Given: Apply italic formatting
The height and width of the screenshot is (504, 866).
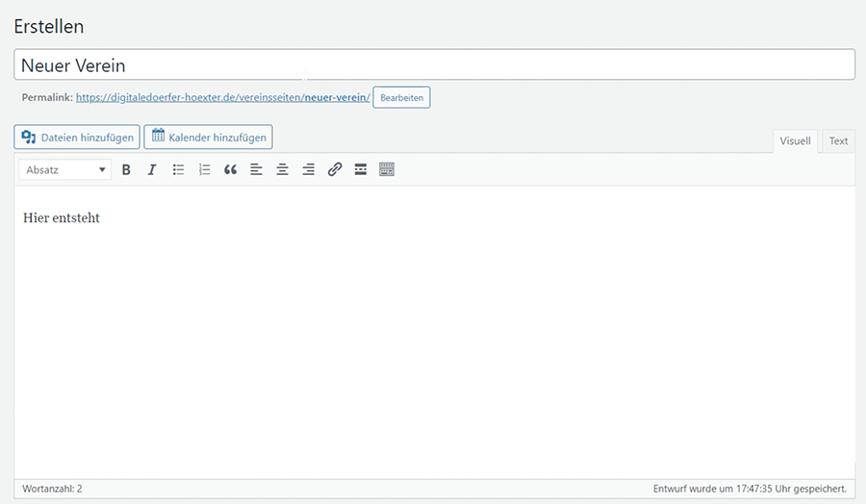Looking at the screenshot, I should [152, 169].
